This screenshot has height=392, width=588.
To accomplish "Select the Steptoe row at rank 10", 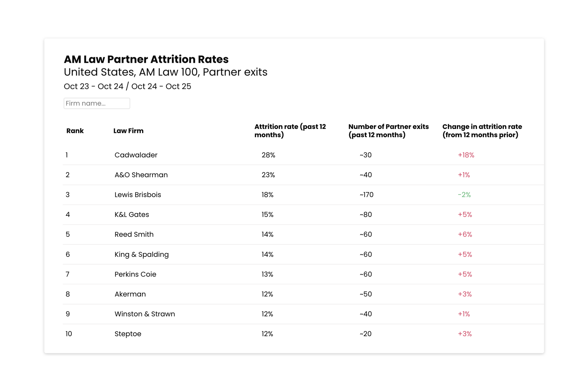I will pos(128,334).
